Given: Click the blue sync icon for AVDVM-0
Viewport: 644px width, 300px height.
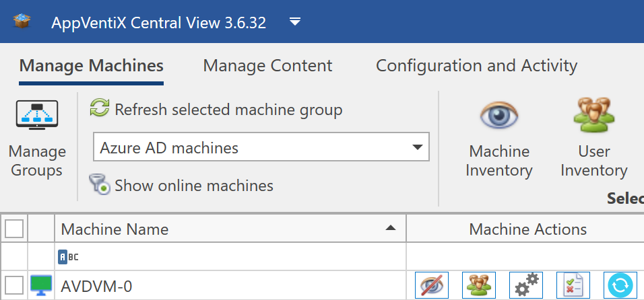Looking at the screenshot, I should click(620, 286).
